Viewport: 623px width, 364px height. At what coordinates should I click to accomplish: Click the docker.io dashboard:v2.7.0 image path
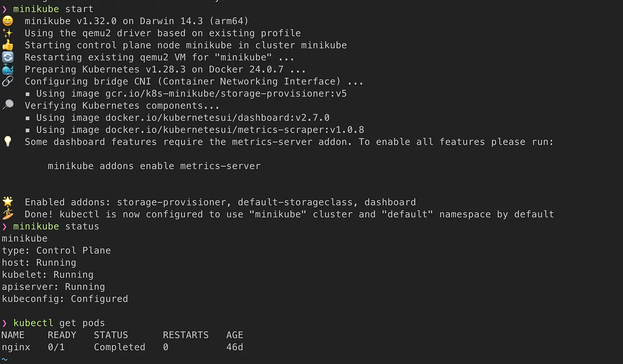point(217,118)
